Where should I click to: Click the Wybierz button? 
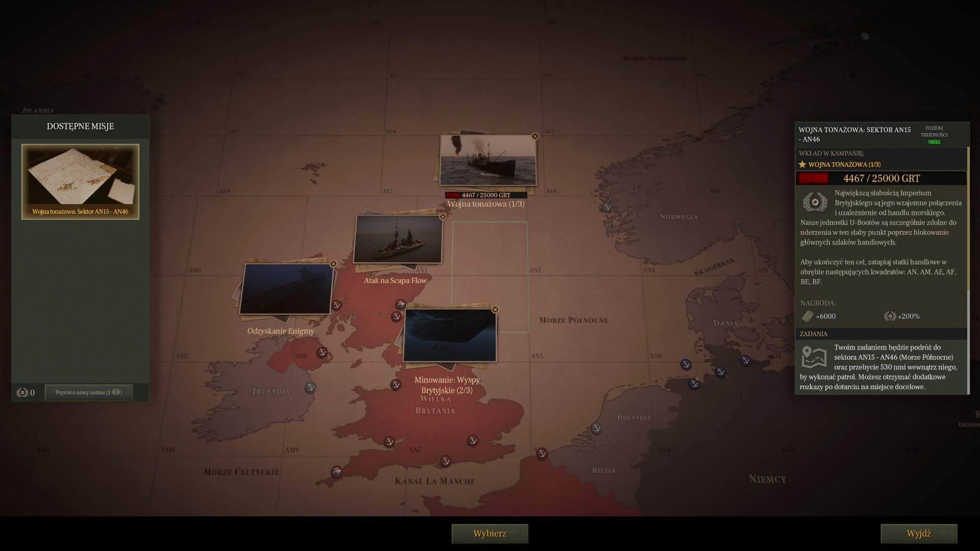click(x=489, y=534)
